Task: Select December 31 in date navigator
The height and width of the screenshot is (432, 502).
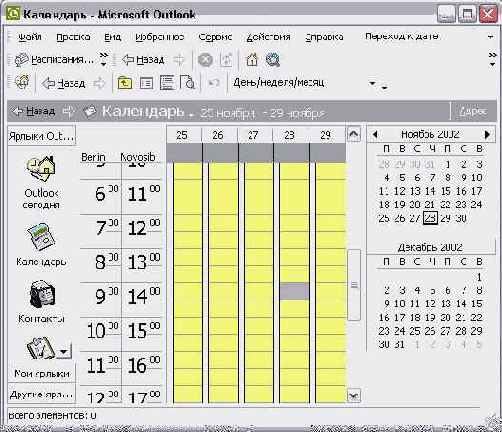Action: click(400, 344)
